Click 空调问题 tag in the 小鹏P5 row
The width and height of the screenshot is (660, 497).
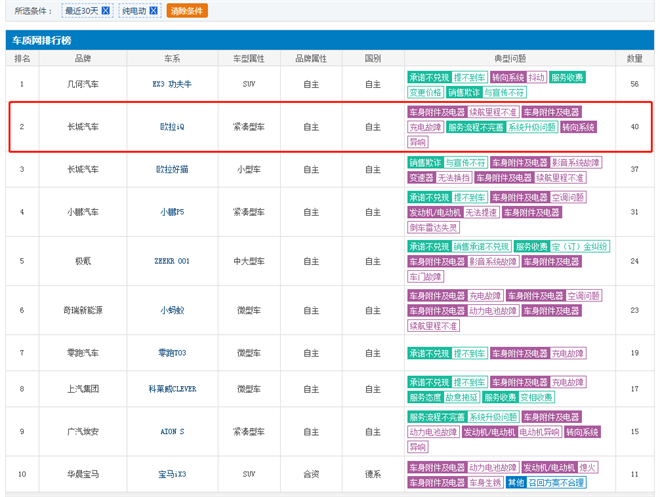pyautogui.click(x=568, y=197)
